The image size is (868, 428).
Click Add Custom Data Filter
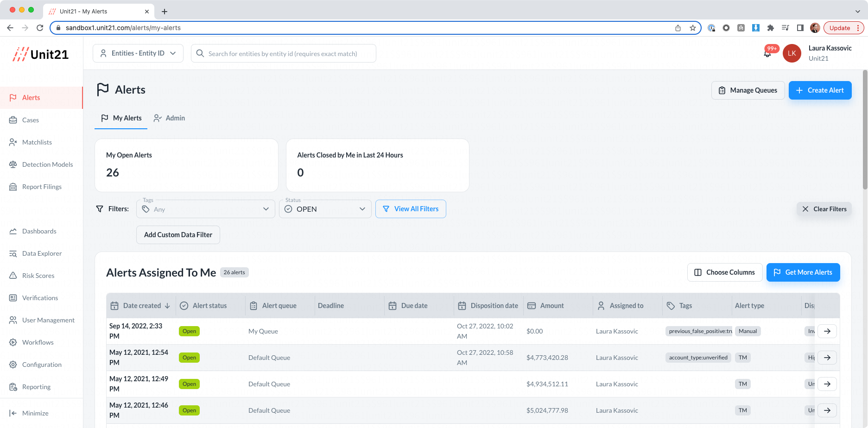coord(178,235)
